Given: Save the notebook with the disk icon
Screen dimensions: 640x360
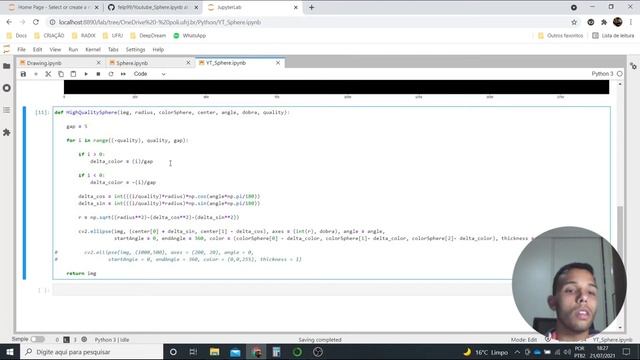Looking at the screenshot, I should pos(23,74).
